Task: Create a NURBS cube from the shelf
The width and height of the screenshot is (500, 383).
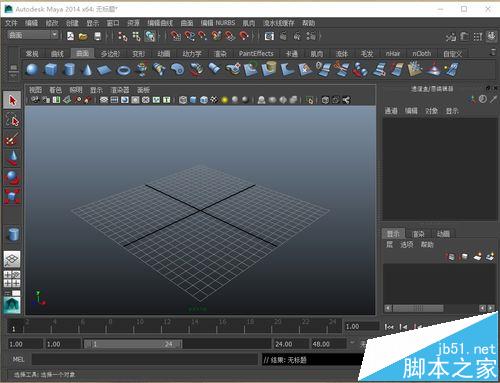Action: pos(51,69)
